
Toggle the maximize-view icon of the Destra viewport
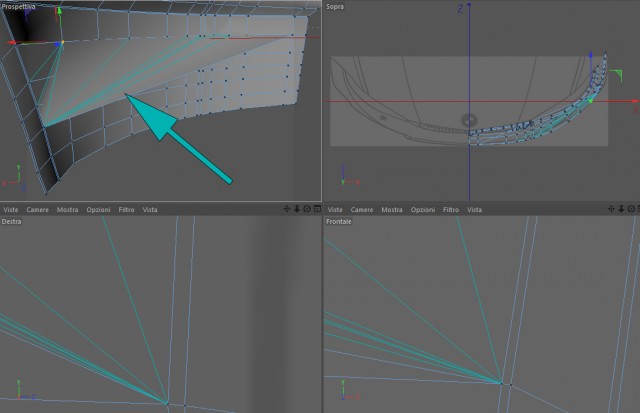[317, 209]
